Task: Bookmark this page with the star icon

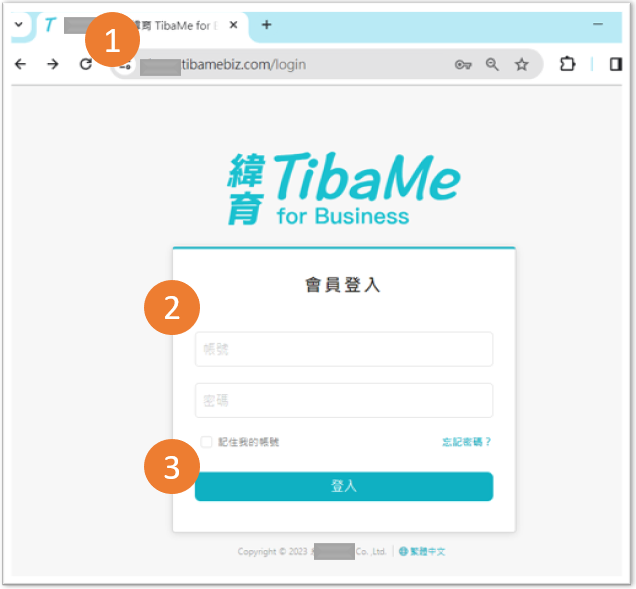Action: click(521, 65)
